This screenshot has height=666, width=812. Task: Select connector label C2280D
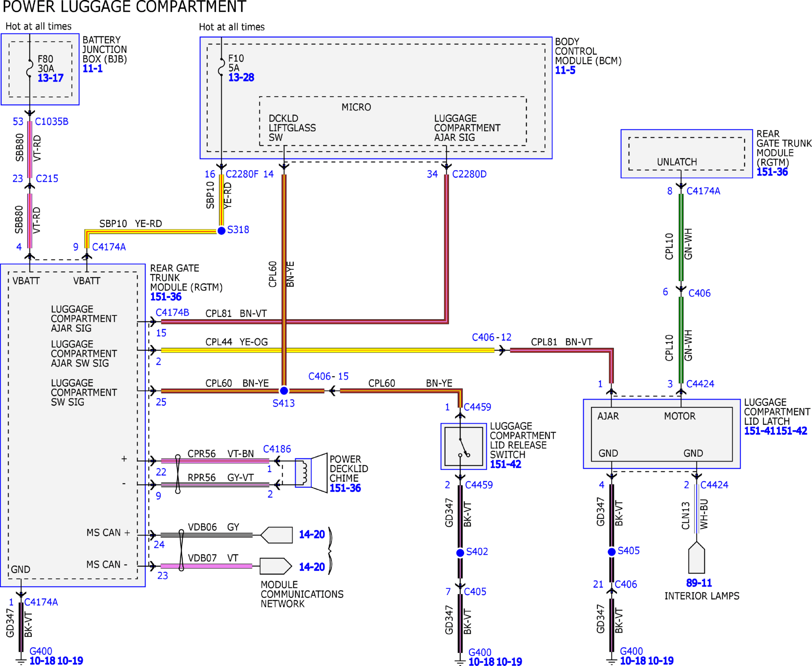[x=469, y=174]
